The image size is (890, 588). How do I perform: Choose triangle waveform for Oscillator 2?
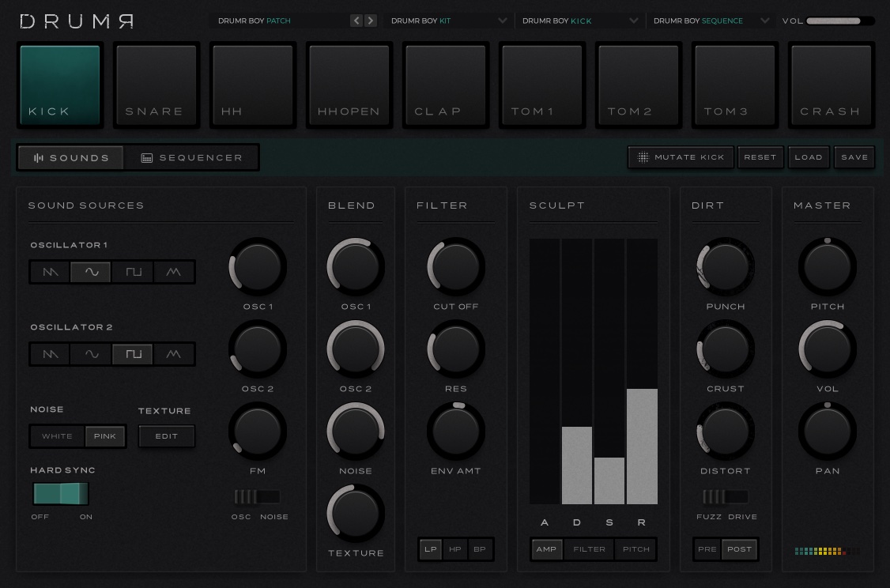click(x=174, y=354)
